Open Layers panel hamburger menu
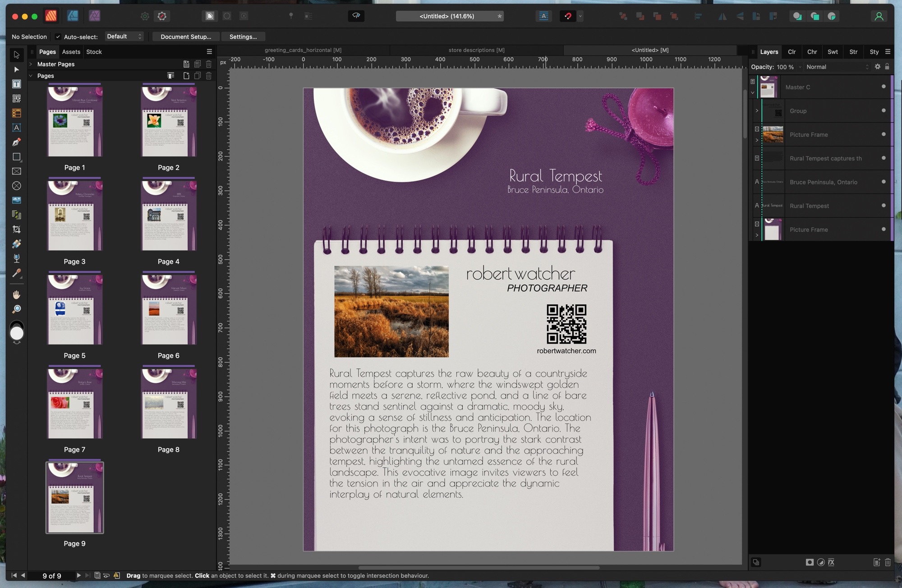Viewport: 902px width, 588px height. point(888,52)
